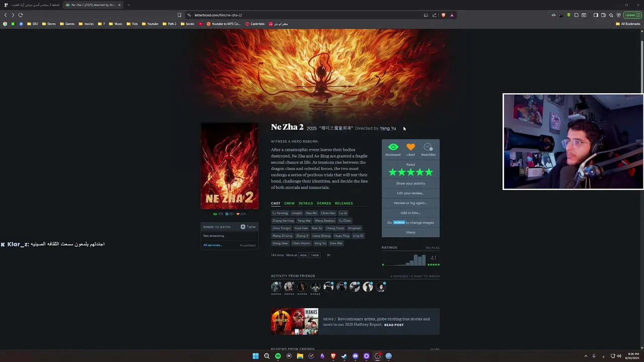This screenshot has width=644, height=362.
Task: Open the IMDB link
Action: click(303, 255)
